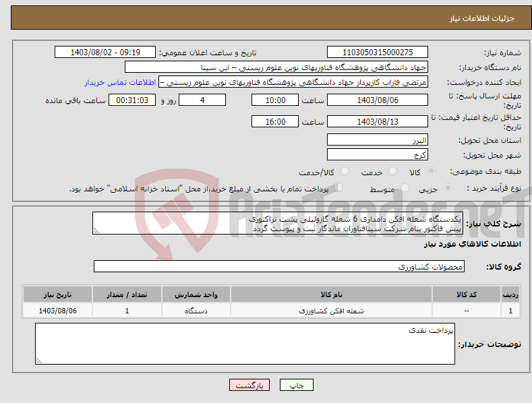Toggle the اسناد خزانه اسلامی payment checkbox
Image resolution: width=532 pixels, height=403 pixels.
[x=338, y=187]
